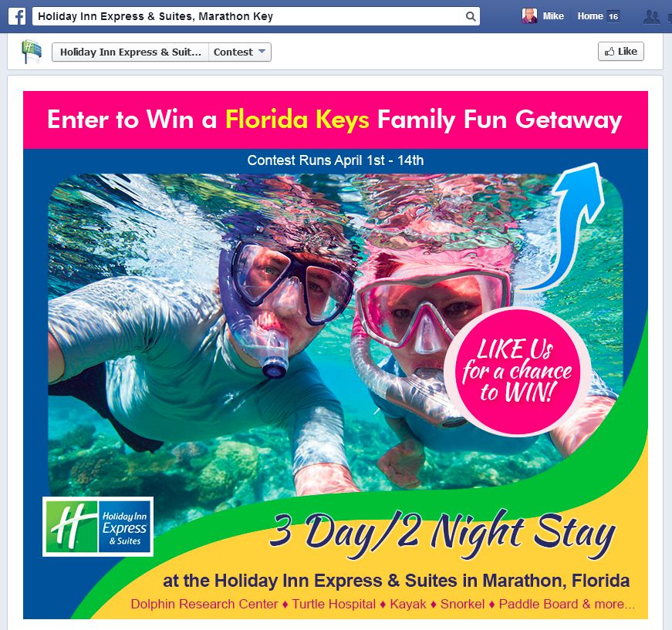
Task: Click the Home notification count badge
Action: coord(613,17)
